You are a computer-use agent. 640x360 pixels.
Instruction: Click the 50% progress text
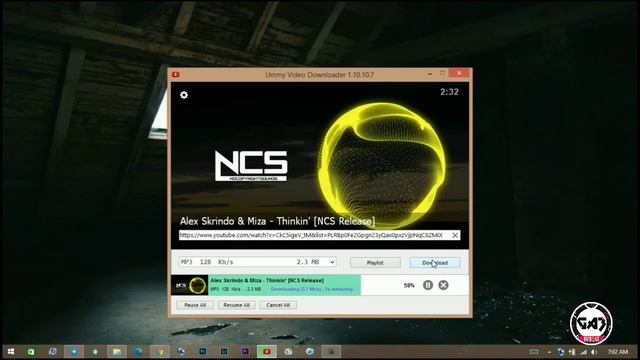click(409, 285)
